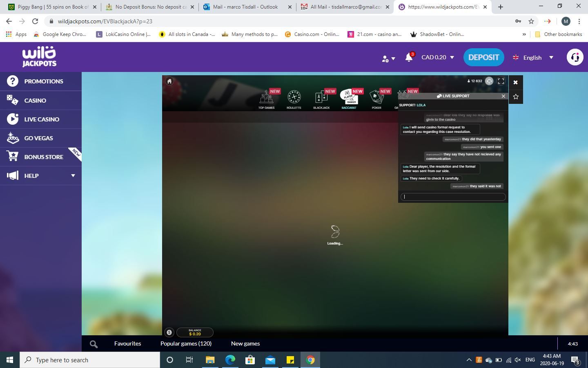
Task: Open notifications bell with 3 alerts
Action: 409,57
